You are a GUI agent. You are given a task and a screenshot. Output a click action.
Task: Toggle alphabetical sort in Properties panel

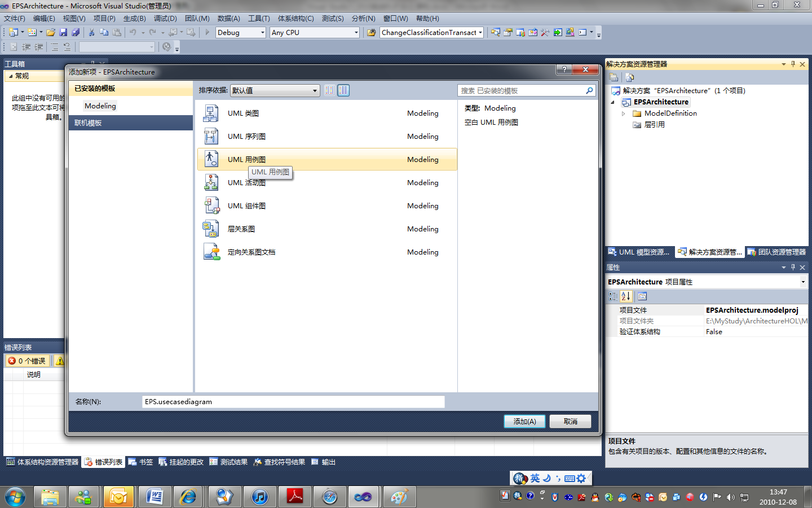click(626, 296)
